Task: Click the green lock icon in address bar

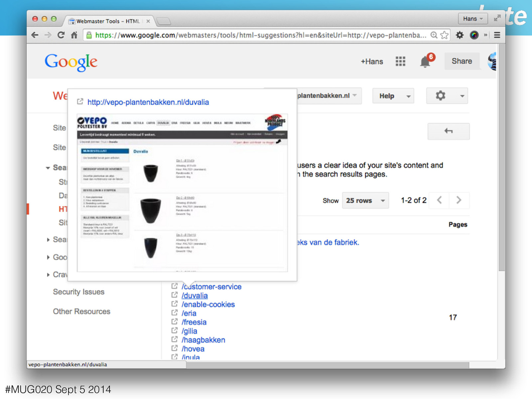Action: coord(89,35)
